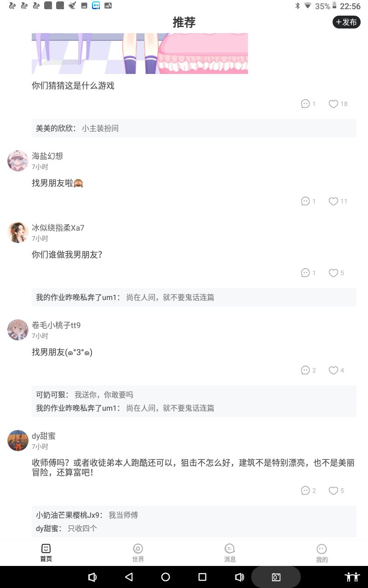Heart 卷毛小桃子tt9's 找男朋友 post

(x=333, y=370)
